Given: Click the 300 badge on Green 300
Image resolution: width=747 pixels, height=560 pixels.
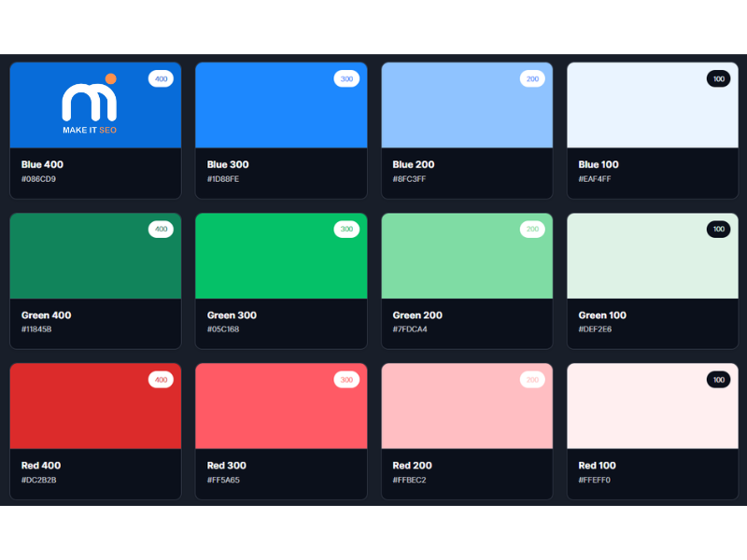Looking at the screenshot, I should pos(346,230).
